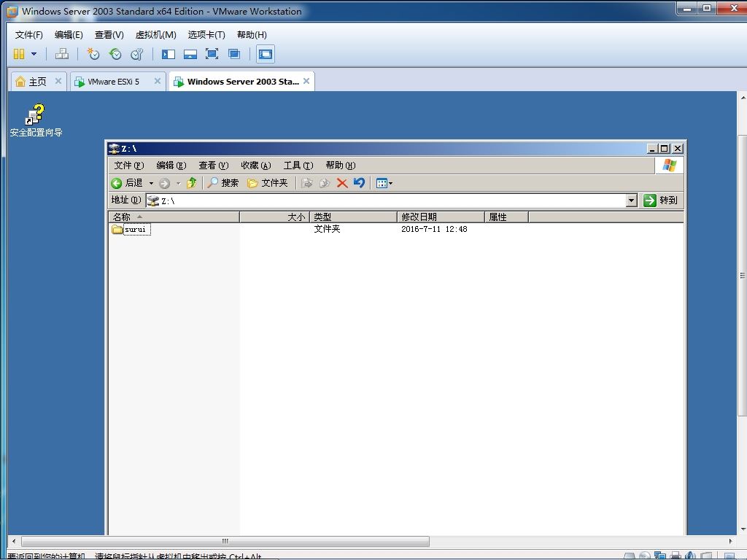This screenshot has height=560, width=747.
Task: Sort by the 修改日期 column header
Action: tap(441, 217)
